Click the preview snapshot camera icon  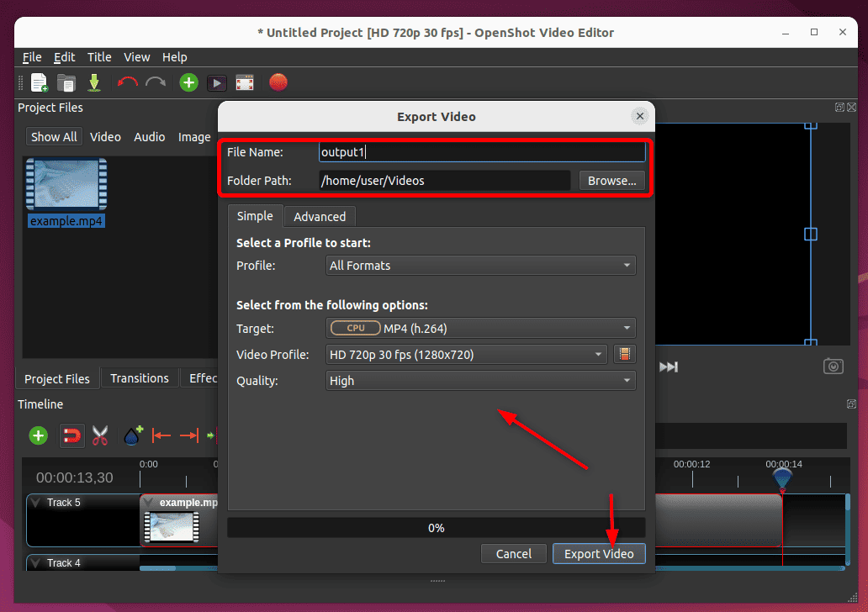(x=834, y=367)
